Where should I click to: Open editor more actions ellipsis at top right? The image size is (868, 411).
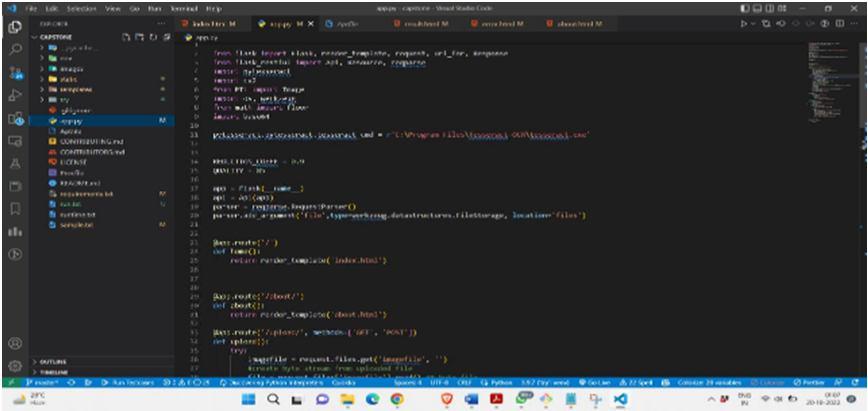point(854,24)
